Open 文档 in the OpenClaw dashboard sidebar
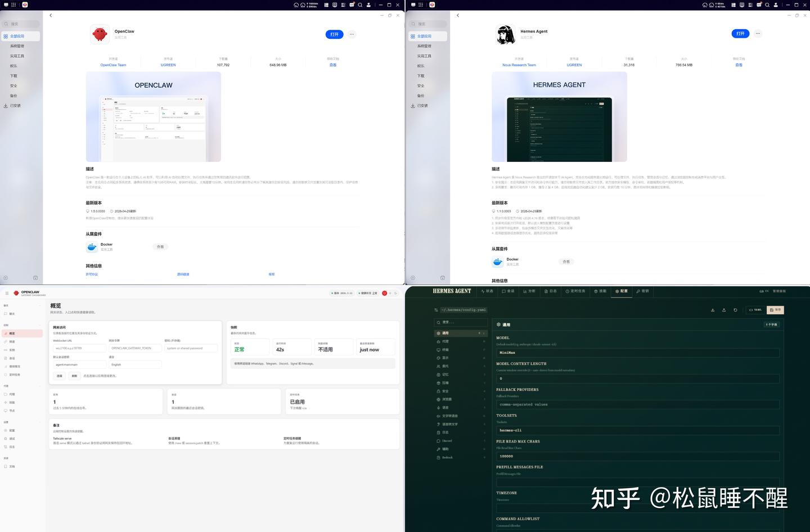 coord(22,467)
